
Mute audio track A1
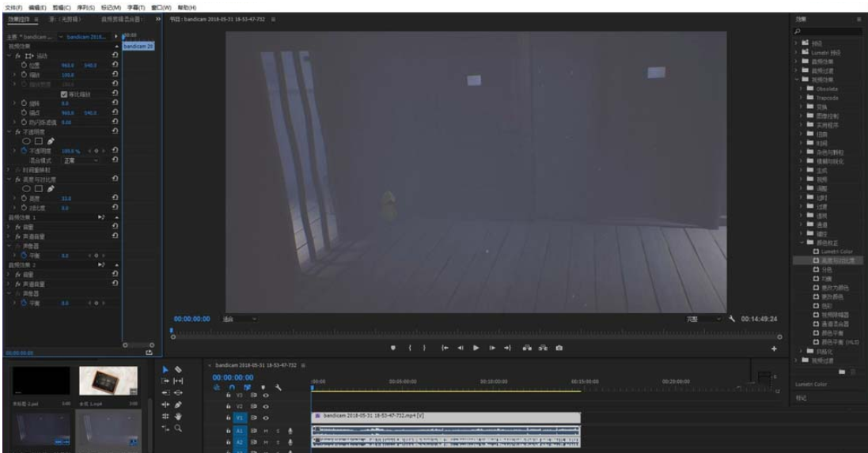pyautogui.click(x=265, y=430)
